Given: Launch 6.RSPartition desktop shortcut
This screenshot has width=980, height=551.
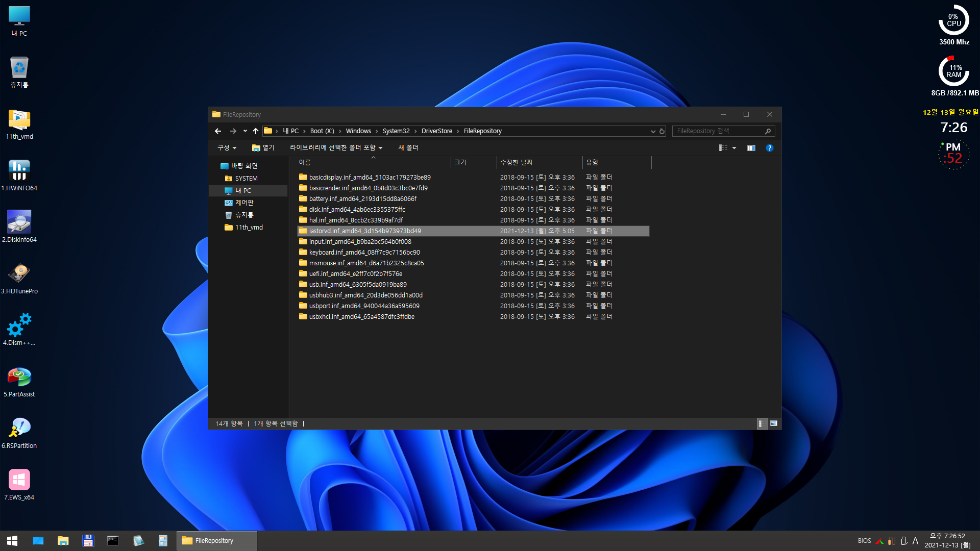Looking at the screenshot, I should pos(19,433).
